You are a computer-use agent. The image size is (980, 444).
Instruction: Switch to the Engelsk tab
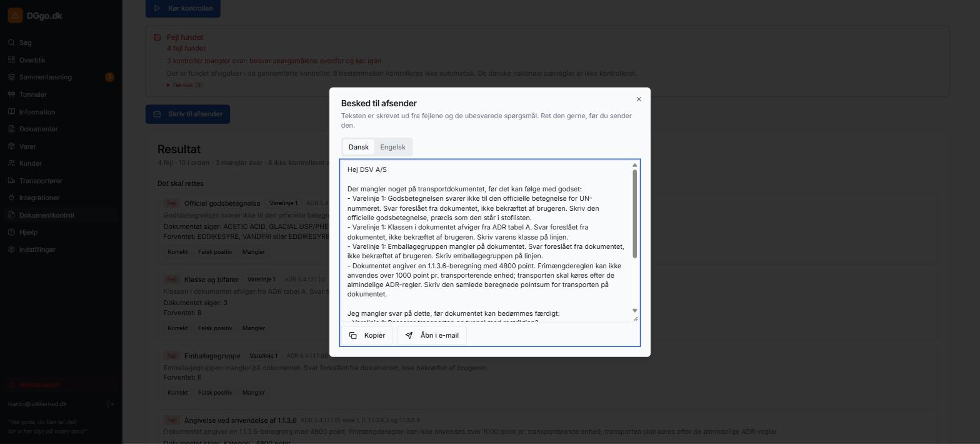tap(392, 147)
